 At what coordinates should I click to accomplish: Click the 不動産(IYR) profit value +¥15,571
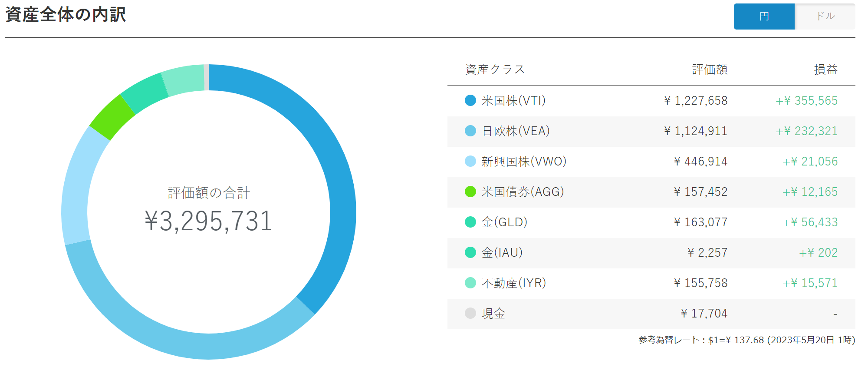point(810,283)
